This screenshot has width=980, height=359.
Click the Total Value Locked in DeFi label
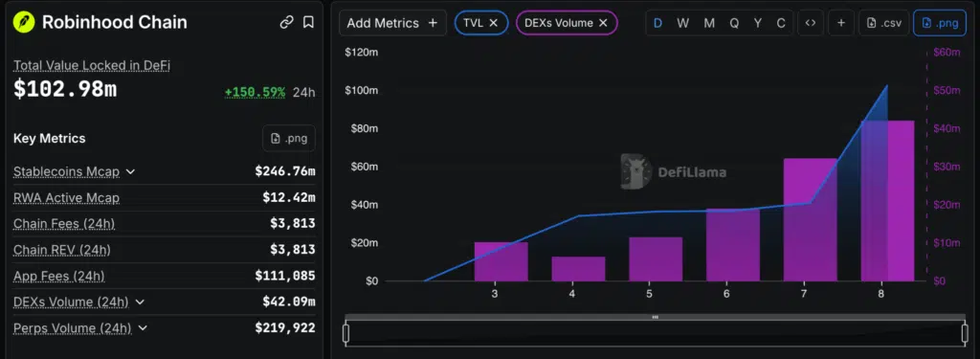tap(92, 65)
